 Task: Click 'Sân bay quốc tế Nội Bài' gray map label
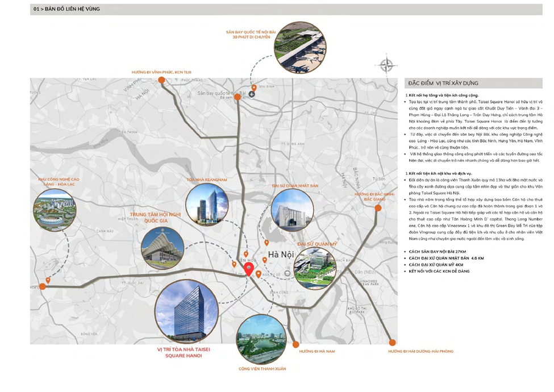click(x=222, y=93)
